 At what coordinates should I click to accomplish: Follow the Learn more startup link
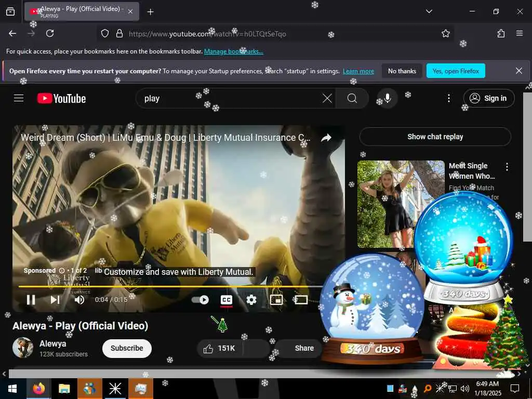pyautogui.click(x=358, y=71)
